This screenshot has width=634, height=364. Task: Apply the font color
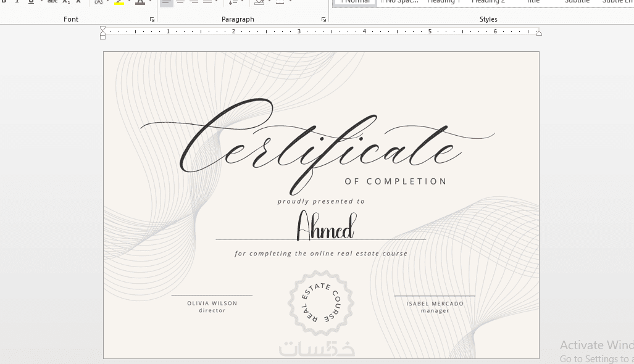click(140, 2)
